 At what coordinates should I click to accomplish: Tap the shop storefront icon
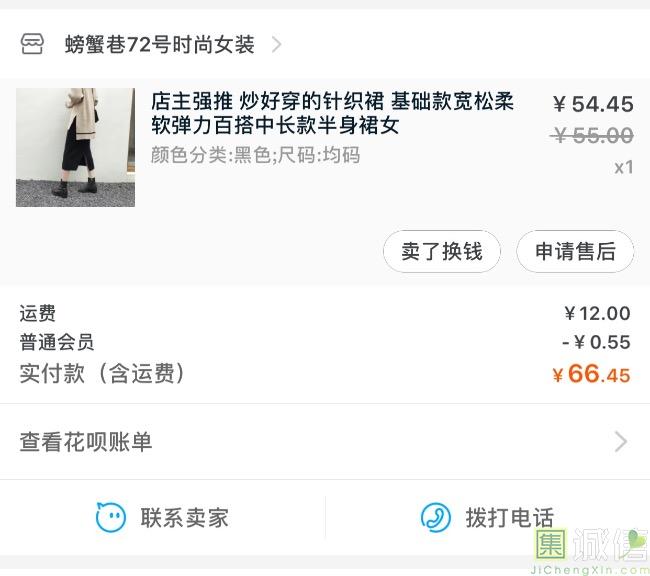click(32, 44)
